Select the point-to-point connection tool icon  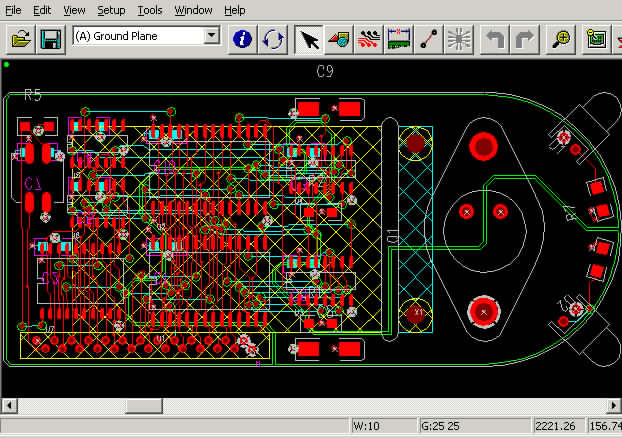429,39
